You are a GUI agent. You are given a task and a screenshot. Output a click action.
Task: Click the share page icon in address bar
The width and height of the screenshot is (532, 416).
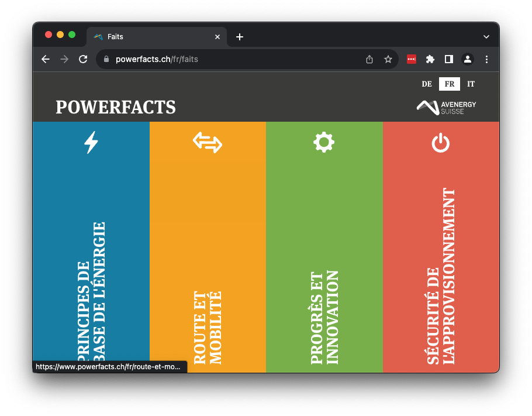coord(369,59)
